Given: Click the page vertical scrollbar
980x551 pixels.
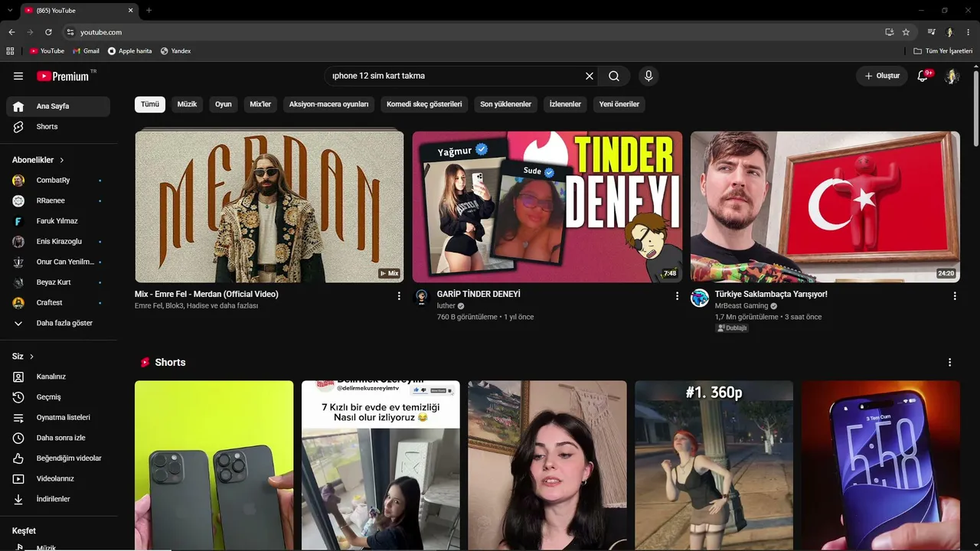Looking at the screenshot, I should [976, 107].
